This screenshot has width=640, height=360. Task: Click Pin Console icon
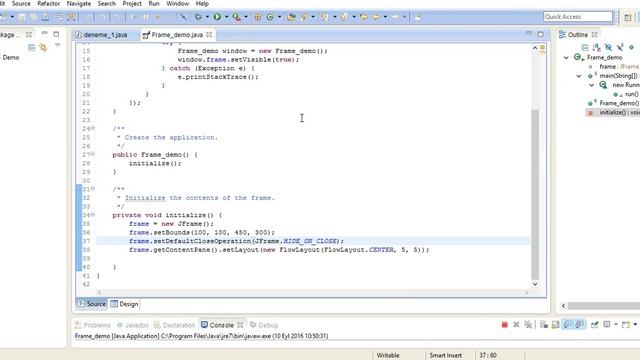pyautogui.click(x=595, y=324)
